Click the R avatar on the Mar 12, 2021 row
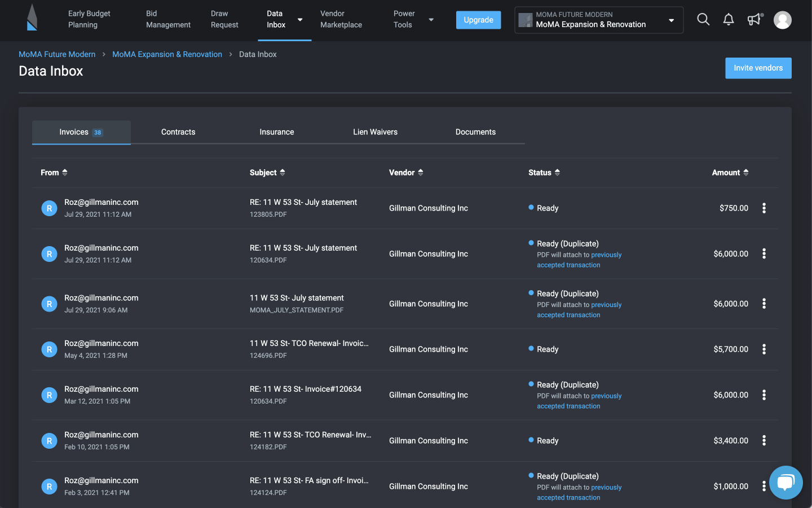The width and height of the screenshot is (812, 508). click(x=50, y=395)
